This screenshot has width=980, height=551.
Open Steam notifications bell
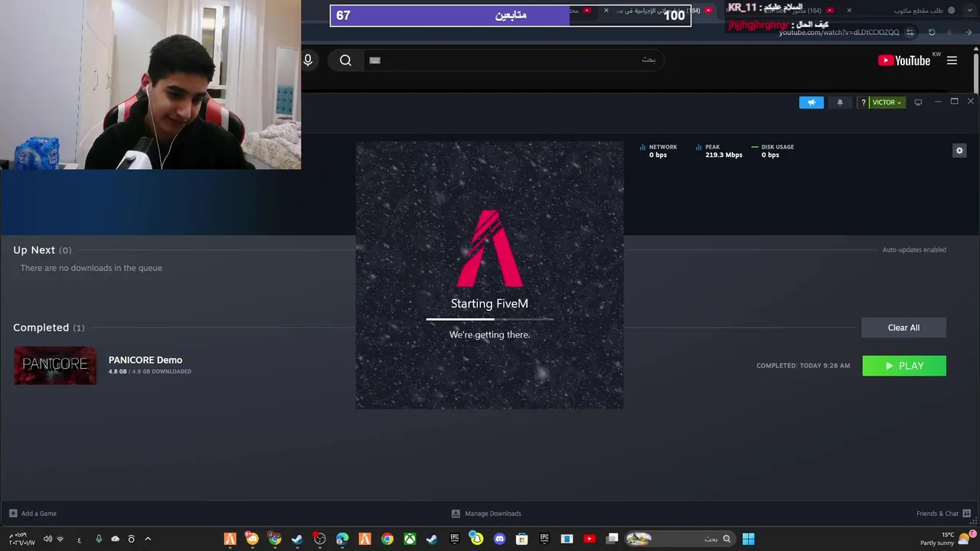(840, 102)
